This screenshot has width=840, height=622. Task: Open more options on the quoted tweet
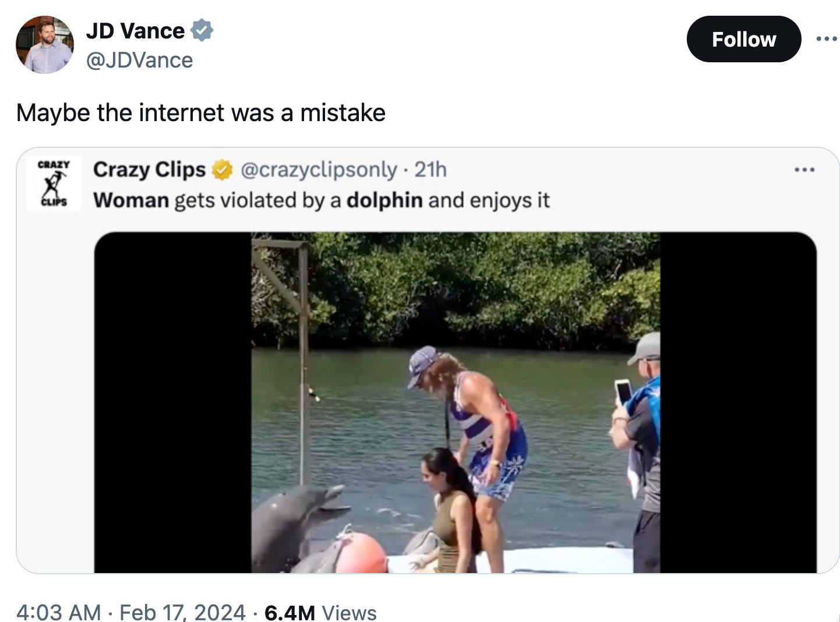[x=804, y=170]
